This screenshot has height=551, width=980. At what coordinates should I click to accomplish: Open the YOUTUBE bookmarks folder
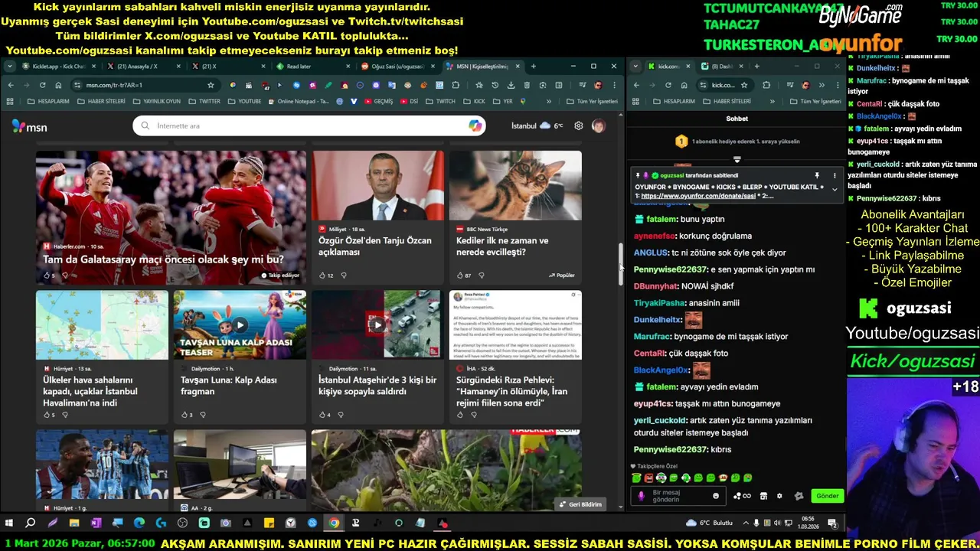(x=244, y=101)
